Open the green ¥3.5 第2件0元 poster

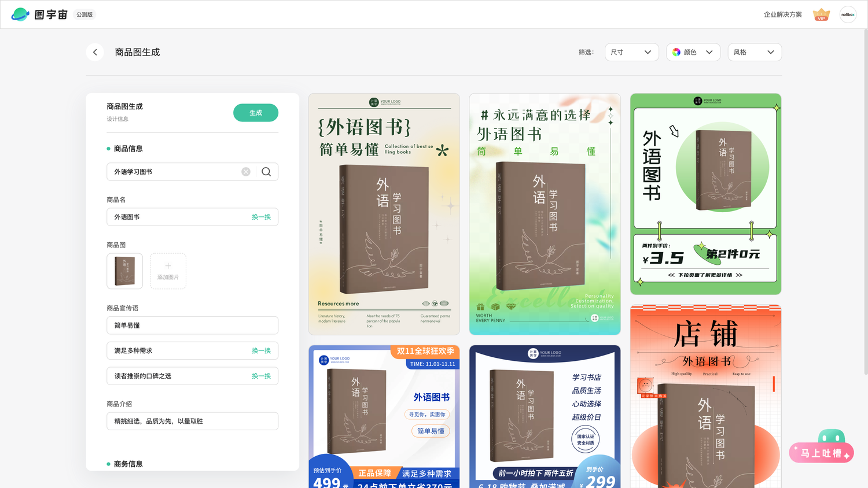point(706,194)
